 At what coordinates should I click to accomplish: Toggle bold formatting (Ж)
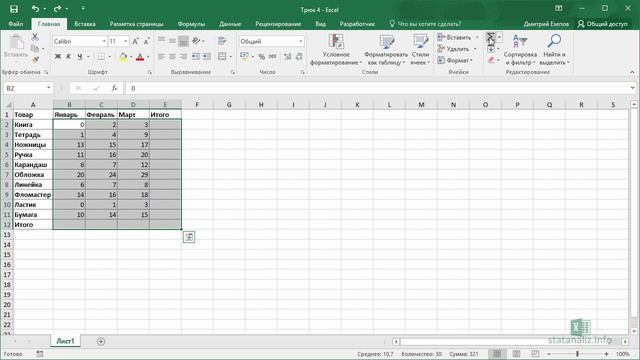click(58, 57)
